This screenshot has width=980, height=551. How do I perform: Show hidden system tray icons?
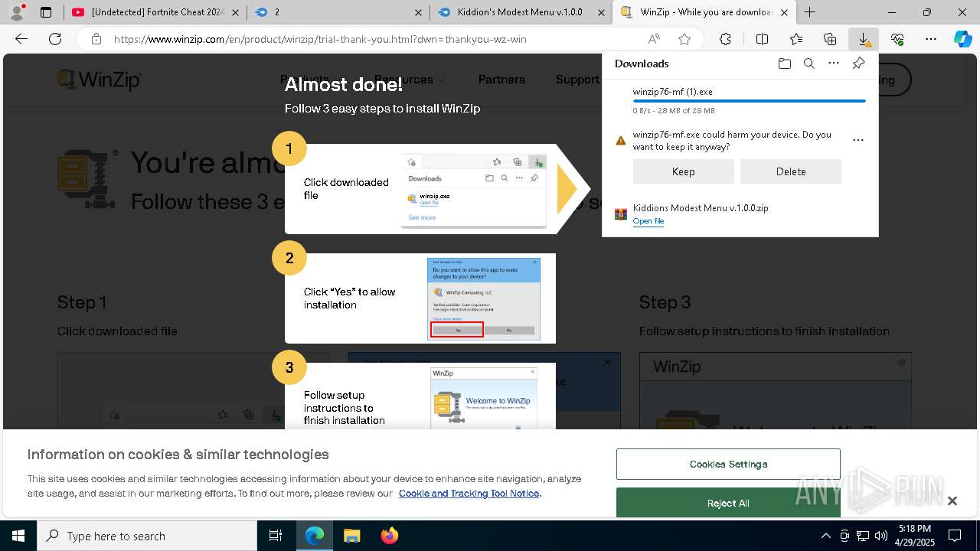[x=825, y=536]
